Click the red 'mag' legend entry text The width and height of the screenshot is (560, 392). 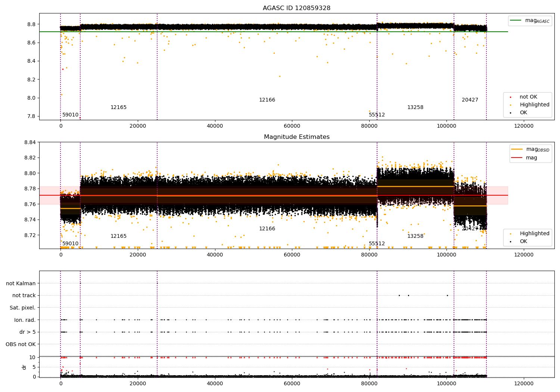pyautogui.click(x=532, y=158)
